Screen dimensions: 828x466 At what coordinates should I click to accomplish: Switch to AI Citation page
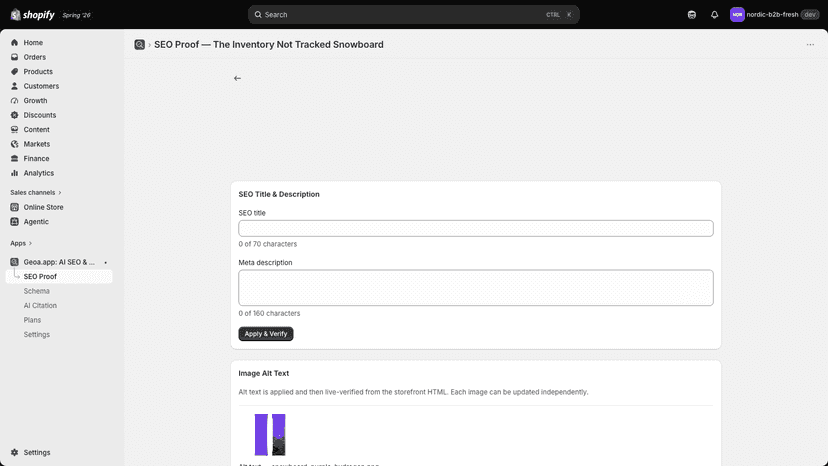[40, 305]
